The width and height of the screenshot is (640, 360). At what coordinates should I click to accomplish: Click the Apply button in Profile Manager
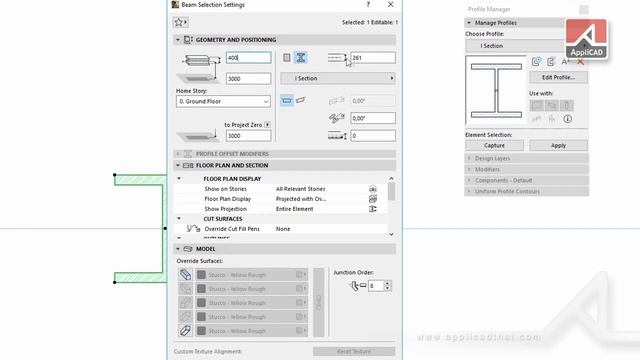558,145
